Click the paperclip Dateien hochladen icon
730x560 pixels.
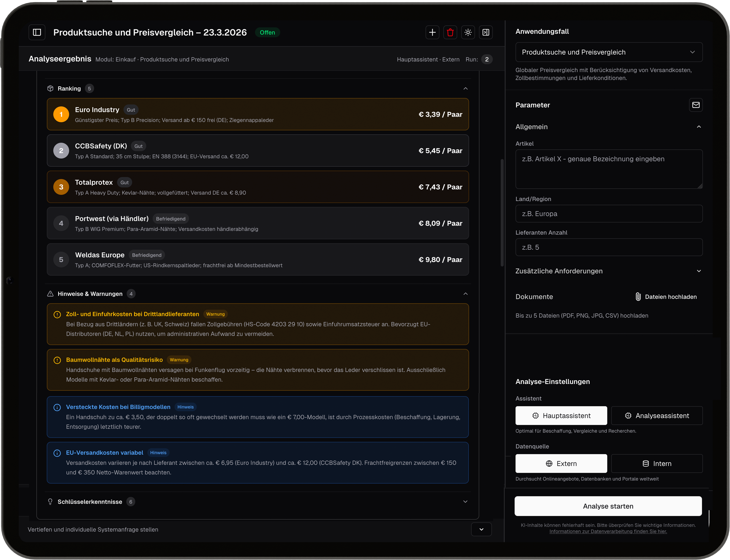638,297
